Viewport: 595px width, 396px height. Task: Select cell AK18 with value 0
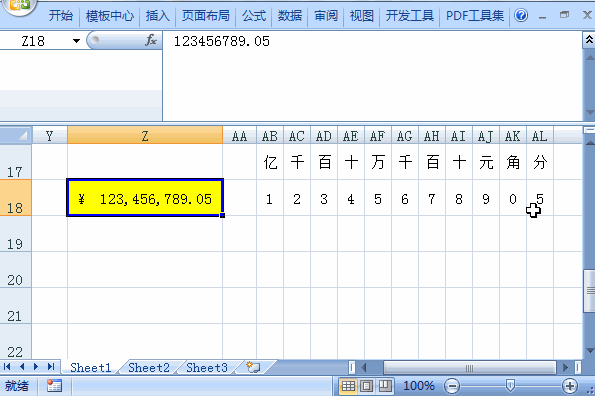pos(513,198)
